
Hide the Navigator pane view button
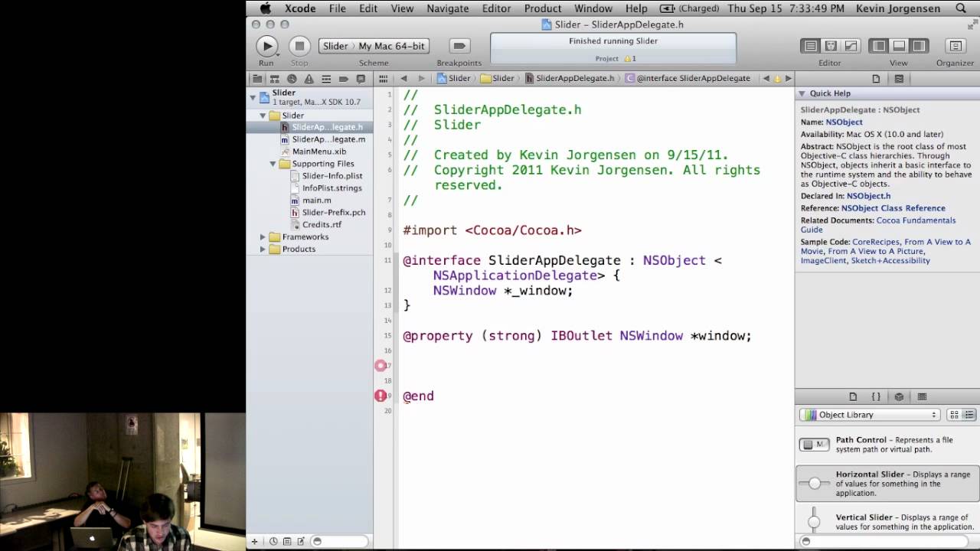point(879,46)
